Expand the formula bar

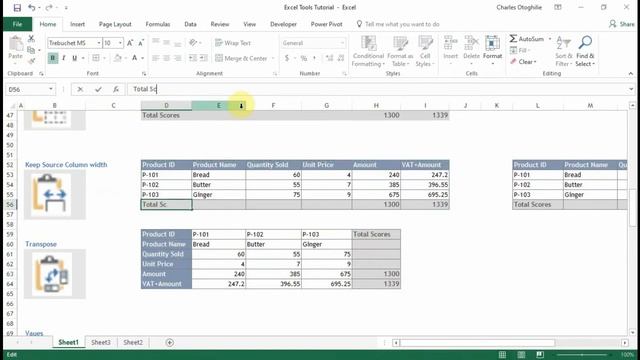631,89
